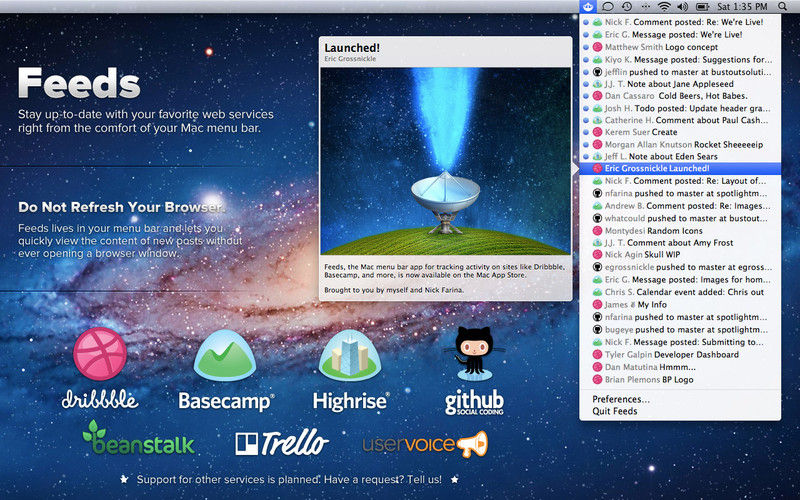Click the GitHub Octocat logo
Screen dimensions: 800x500
click(474, 354)
